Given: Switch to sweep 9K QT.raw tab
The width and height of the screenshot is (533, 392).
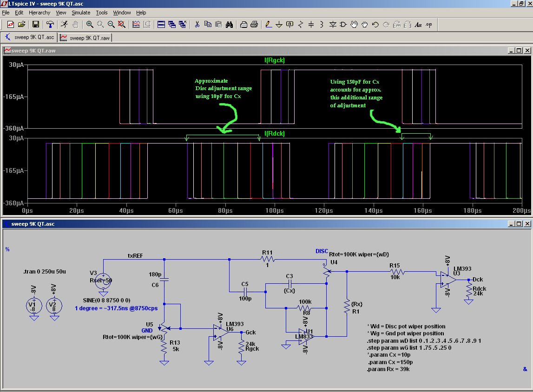Looking at the screenshot, I should point(86,38).
